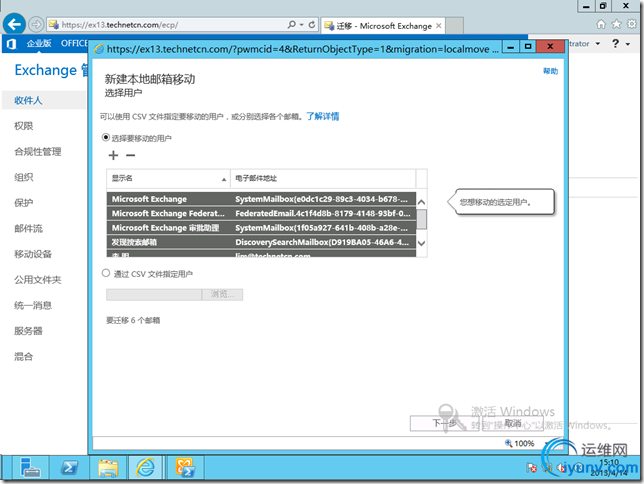Select the 通过 CSV 文件指定用户 radio option
The width and height of the screenshot is (644, 484).
tap(106, 273)
